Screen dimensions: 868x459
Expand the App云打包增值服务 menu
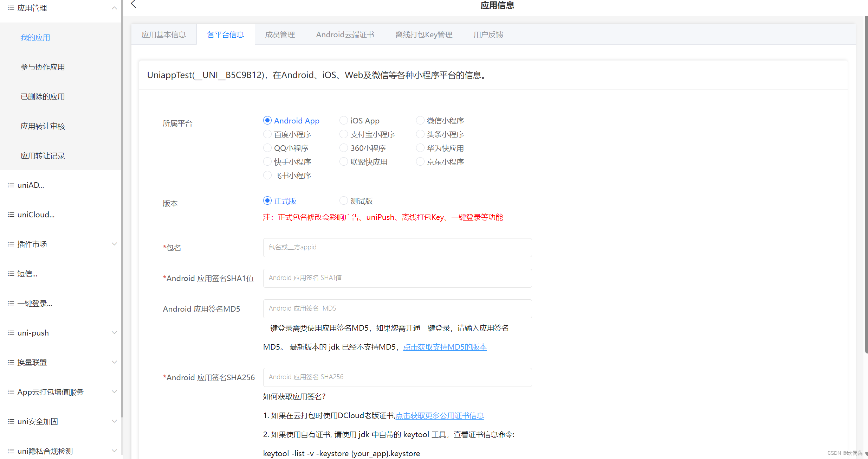coord(114,392)
